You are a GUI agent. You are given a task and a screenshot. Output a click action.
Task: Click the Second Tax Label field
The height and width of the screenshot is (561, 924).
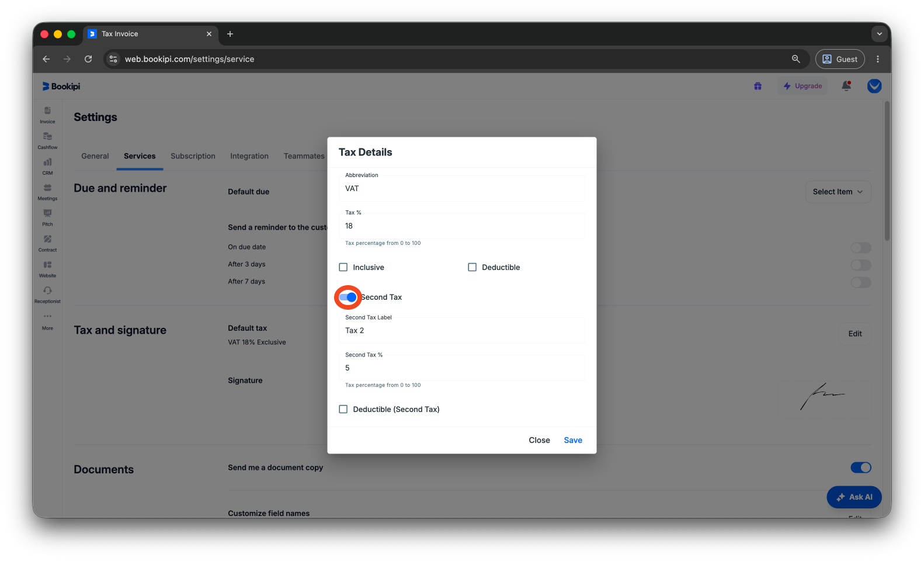(x=461, y=330)
